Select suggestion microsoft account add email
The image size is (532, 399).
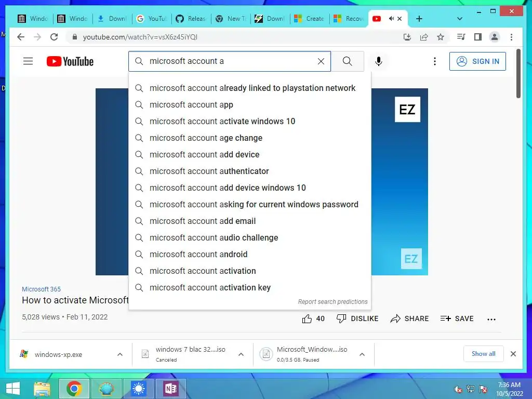click(250, 221)
